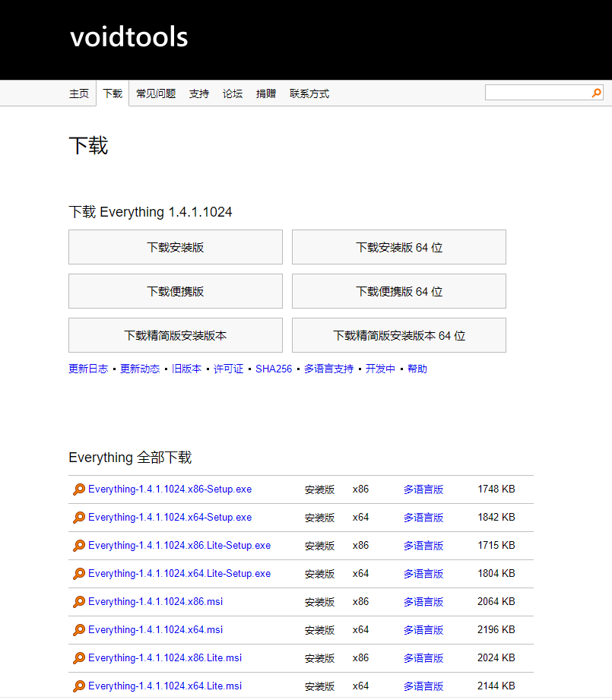This screenshot has width=612, height=700.
Task: Download Everything-1.4.1.1024.x86-Setup.exe link
Action: pyautogui.click(x=170, y=489)
